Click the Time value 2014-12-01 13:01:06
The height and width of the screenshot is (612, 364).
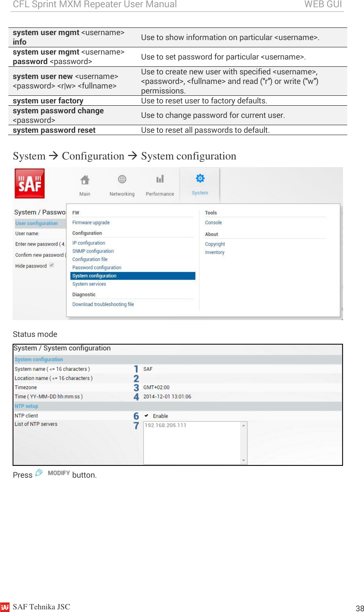[167, 396]
